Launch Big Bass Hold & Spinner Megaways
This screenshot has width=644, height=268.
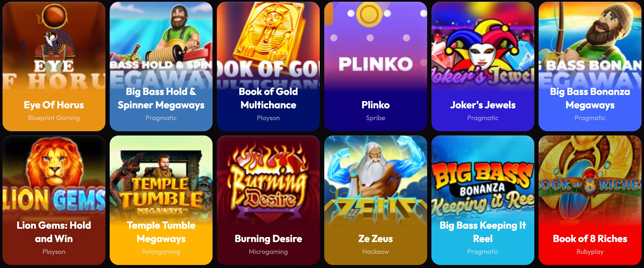(161, 66)
